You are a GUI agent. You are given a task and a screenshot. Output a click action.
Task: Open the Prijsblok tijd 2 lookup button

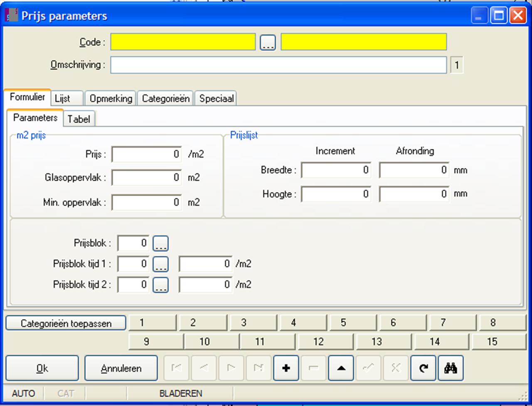tap(160, 285)
